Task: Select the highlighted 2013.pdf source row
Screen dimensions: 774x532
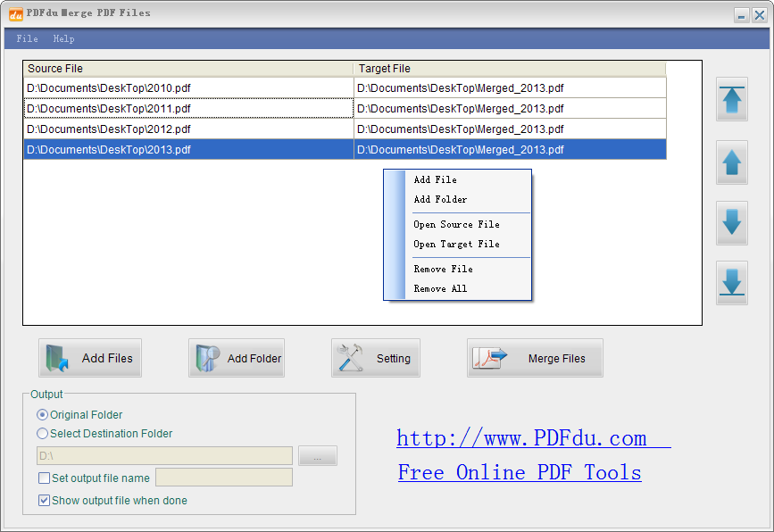Action: pos(188,150)
